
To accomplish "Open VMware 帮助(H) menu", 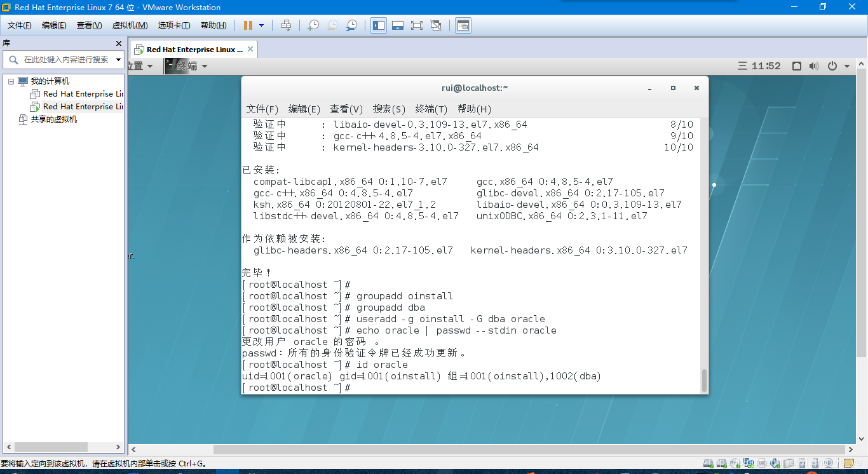I will point(214,25).
